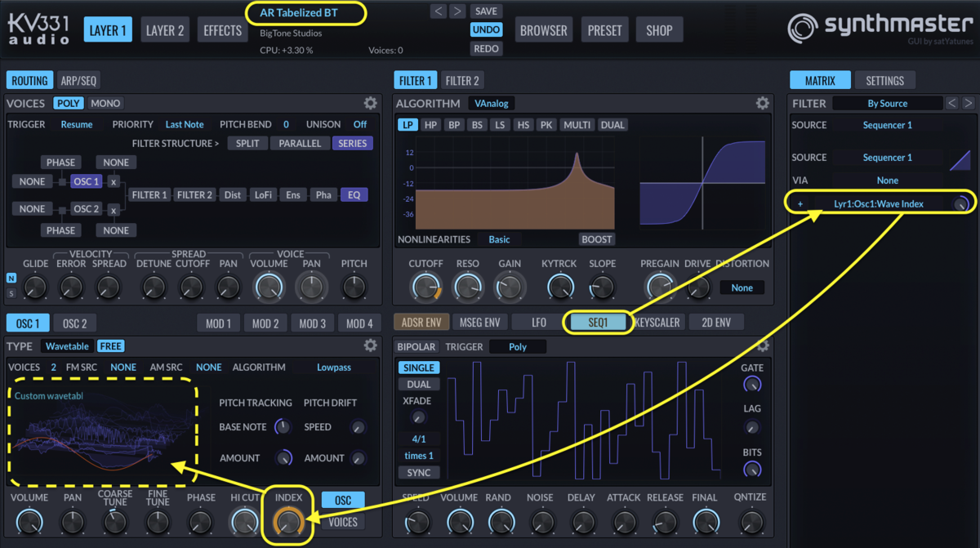Click the Kytrck knob

pyautogui.click(x=559, y=287)
